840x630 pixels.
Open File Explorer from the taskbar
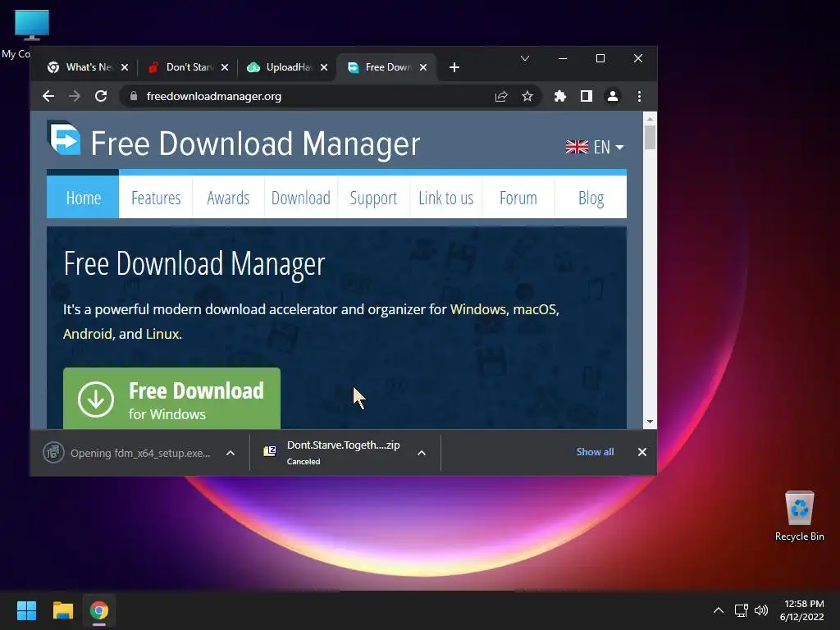pyautogui.click(x=62, y=610)
